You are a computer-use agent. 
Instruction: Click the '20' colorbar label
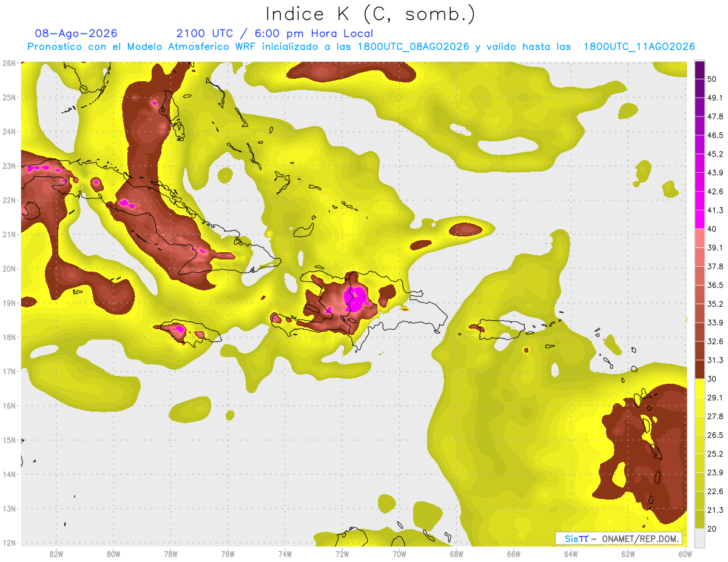(712, 529)
